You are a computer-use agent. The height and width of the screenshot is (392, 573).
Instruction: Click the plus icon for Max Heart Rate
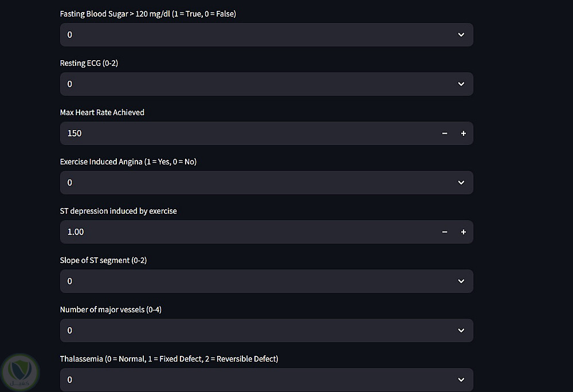[464, 134]
